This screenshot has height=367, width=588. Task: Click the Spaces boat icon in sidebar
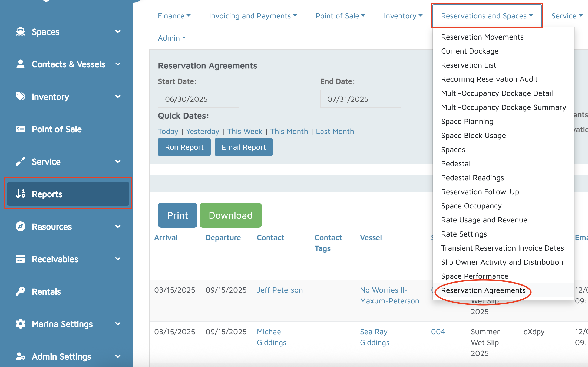(21, 32)
